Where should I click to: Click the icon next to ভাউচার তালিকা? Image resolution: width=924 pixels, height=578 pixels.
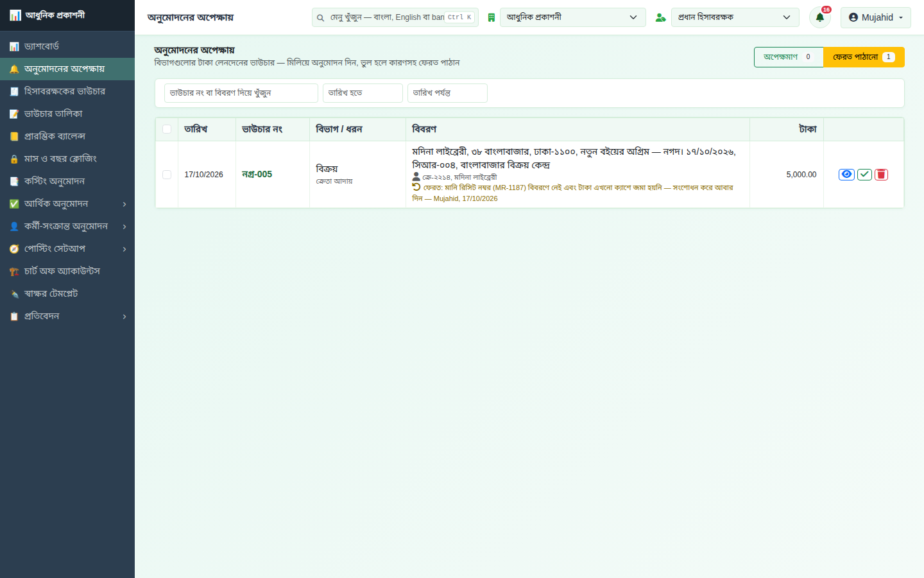point(14,114)
